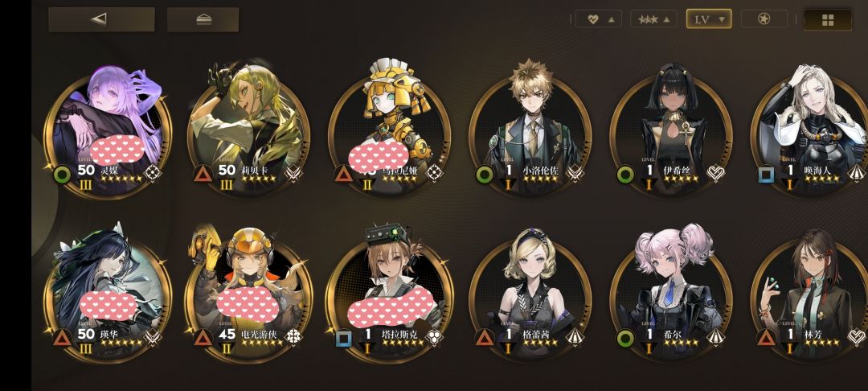Open the LV sort dropdown

(x=709, y=19)
